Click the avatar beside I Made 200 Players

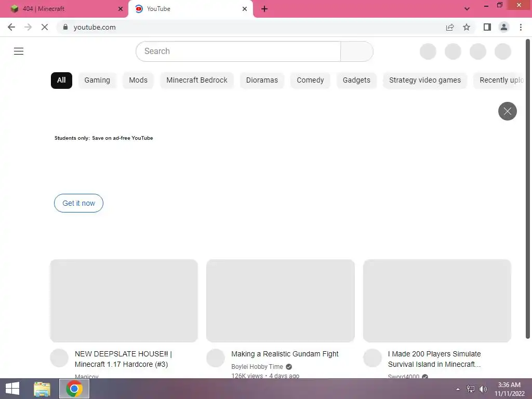pos(372,358)
